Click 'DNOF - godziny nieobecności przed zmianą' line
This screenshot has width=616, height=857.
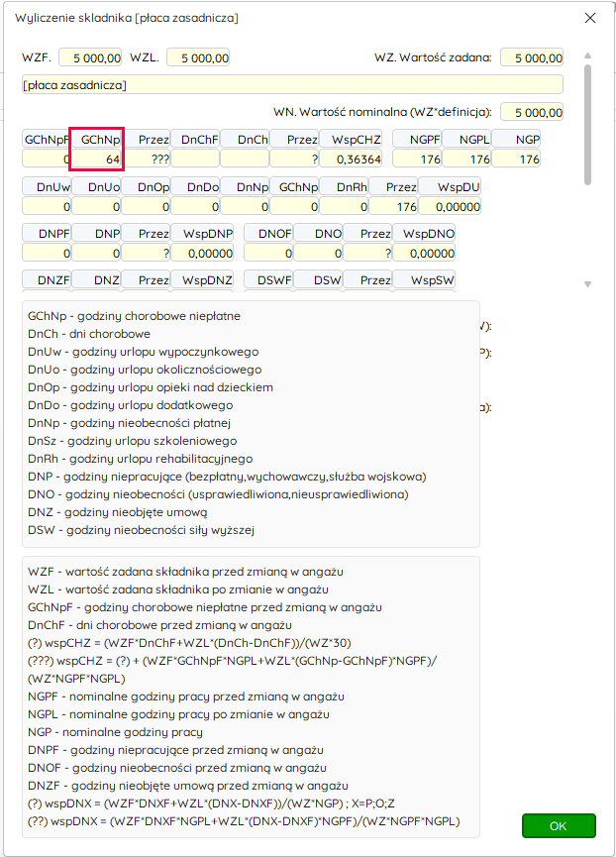177,768
